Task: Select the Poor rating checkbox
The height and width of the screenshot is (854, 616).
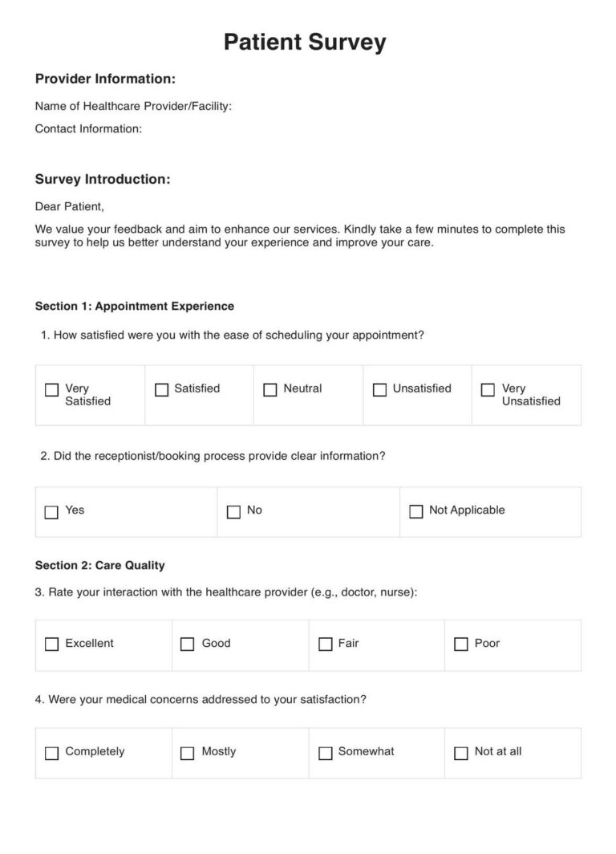Action: tap(461, 645)
